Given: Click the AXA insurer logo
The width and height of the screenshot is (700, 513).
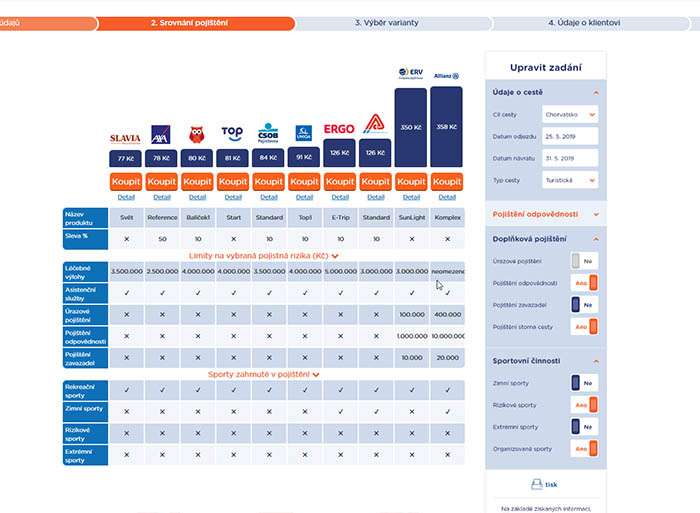Looking at the screenshot, I should (x=160, y=135).
